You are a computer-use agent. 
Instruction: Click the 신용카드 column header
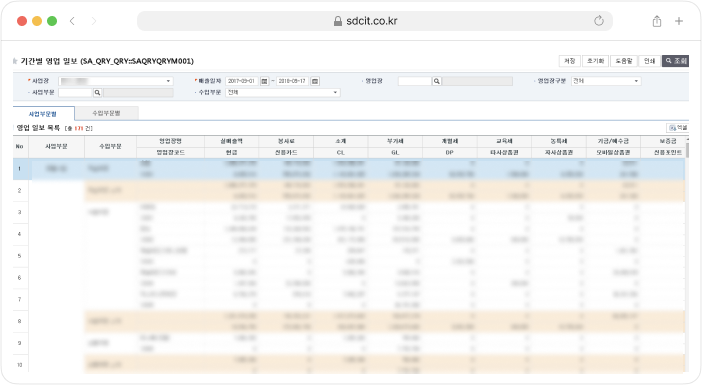pos(286,153)
